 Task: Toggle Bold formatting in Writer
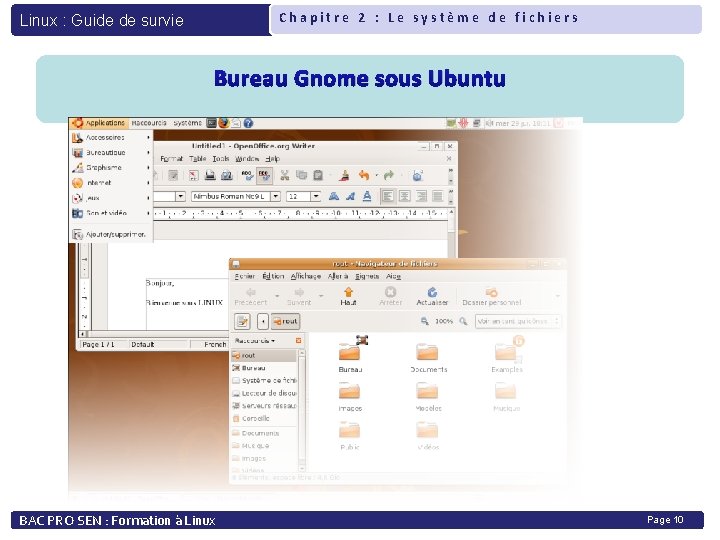pos(334,197)
